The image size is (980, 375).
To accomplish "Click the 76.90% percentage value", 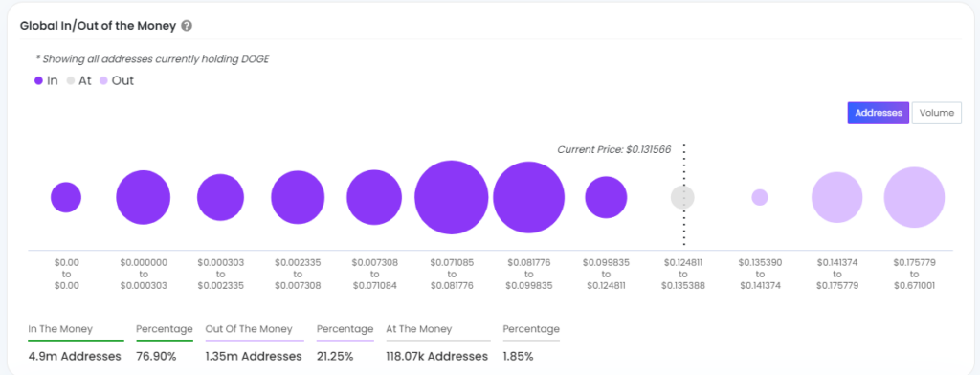I will click(x=156, y=357).
